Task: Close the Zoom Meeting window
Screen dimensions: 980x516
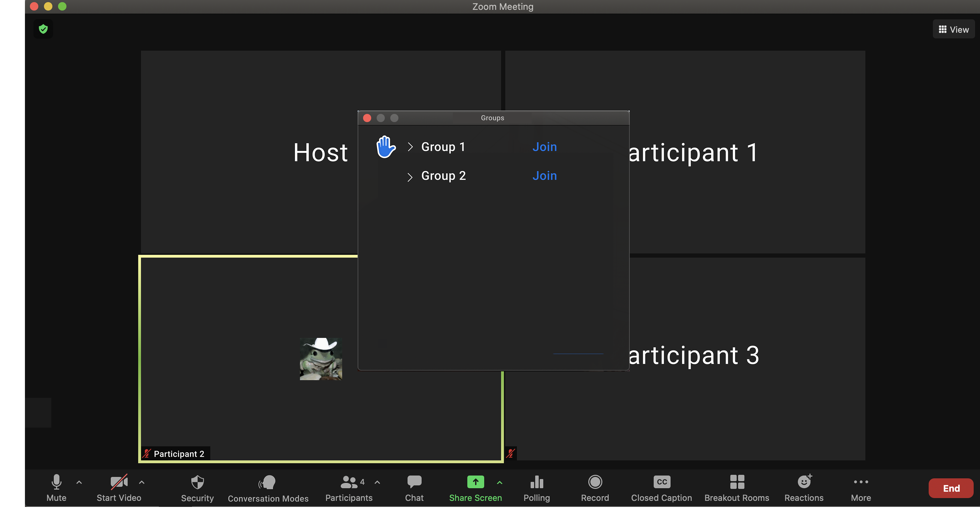Action: click(x=34, y=6)
